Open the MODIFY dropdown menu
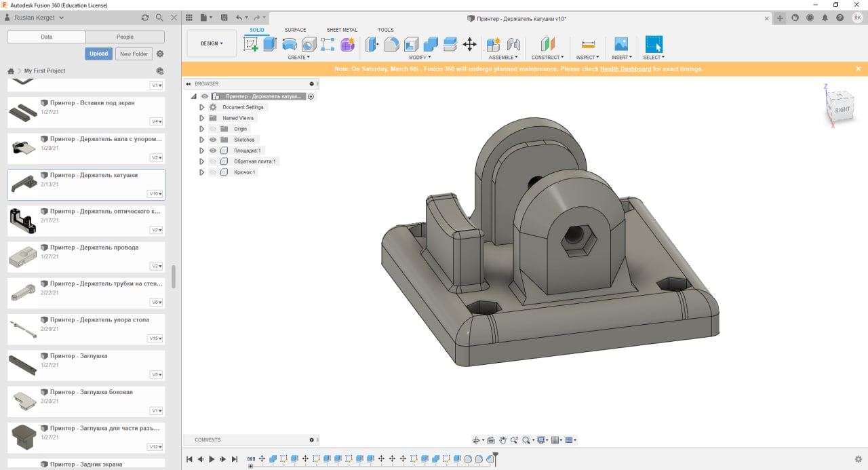This screenshot has height=470, width=868. coord(420,58)
